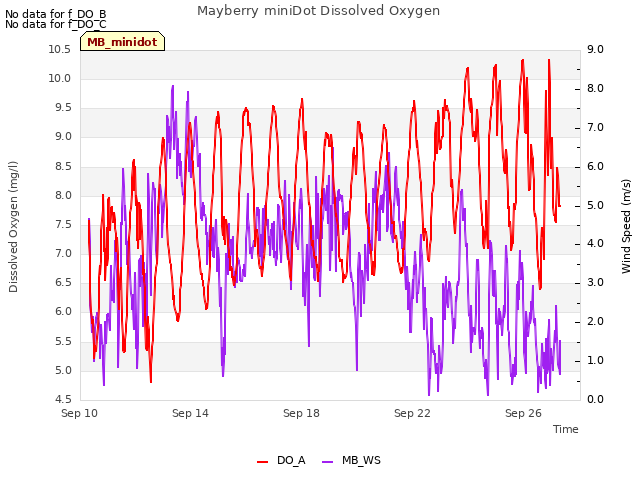Click the Sep 26 x-axis tick label
640x480 pixels.
pyautogui.click(x=523, y=413)
